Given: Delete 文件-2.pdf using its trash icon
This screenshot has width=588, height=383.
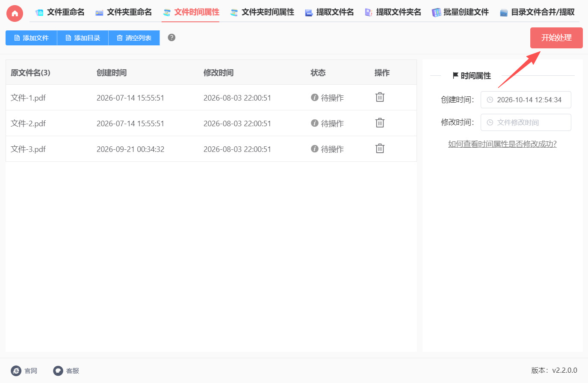Looking at the screenshot, I should coord(380,123).
